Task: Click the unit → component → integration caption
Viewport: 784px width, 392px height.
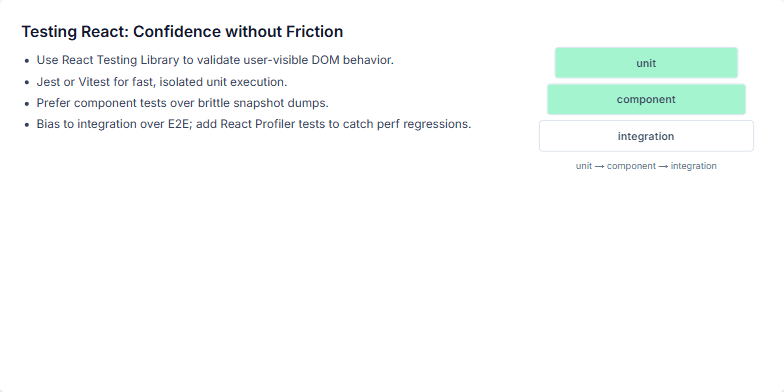Action: click(x=646, y=166)
